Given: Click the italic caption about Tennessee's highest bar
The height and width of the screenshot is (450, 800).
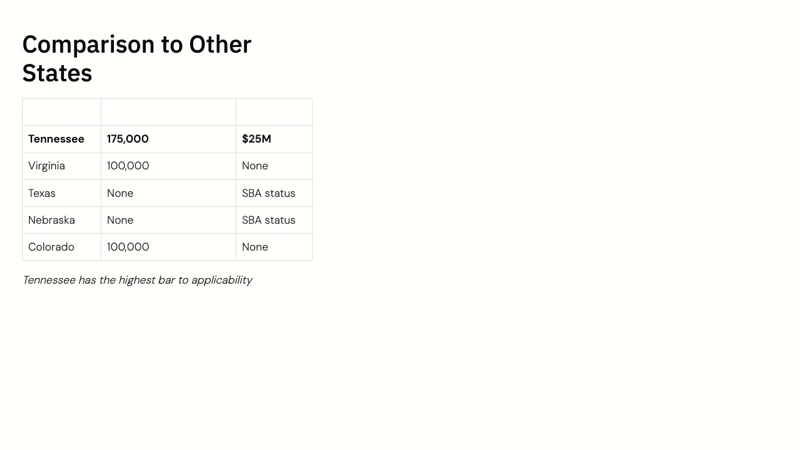Looking at the screenshot, I should pos(137,280).
